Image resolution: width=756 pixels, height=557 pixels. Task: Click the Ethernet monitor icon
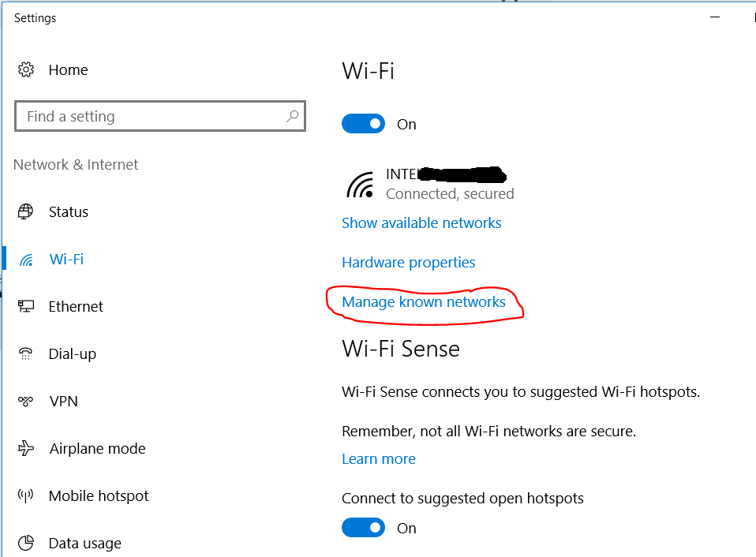tap(26, 306)
